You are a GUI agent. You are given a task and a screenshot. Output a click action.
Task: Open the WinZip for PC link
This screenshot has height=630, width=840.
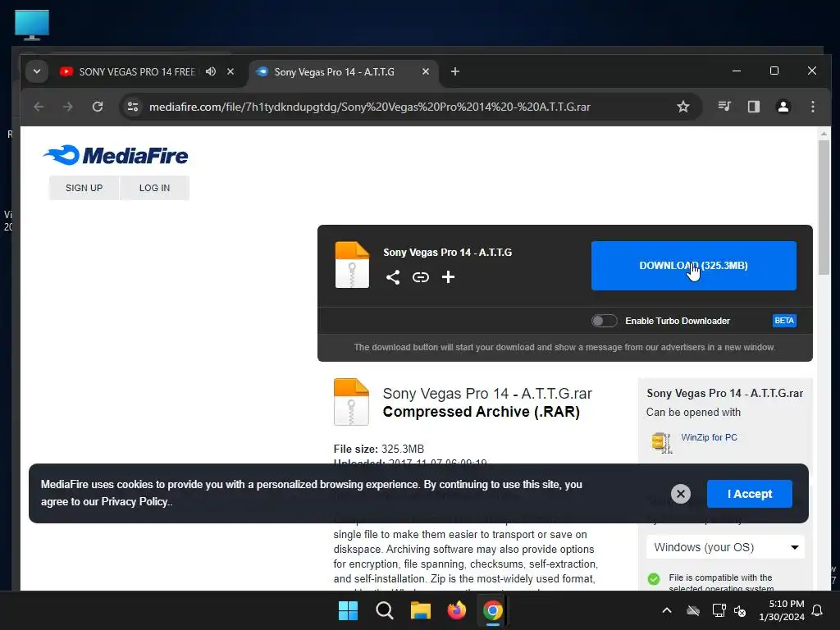pos(710,437)
